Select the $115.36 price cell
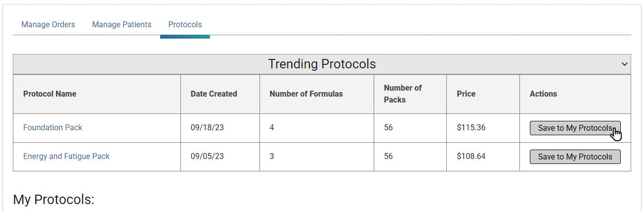644x212 pixels. tap(471, 128)
